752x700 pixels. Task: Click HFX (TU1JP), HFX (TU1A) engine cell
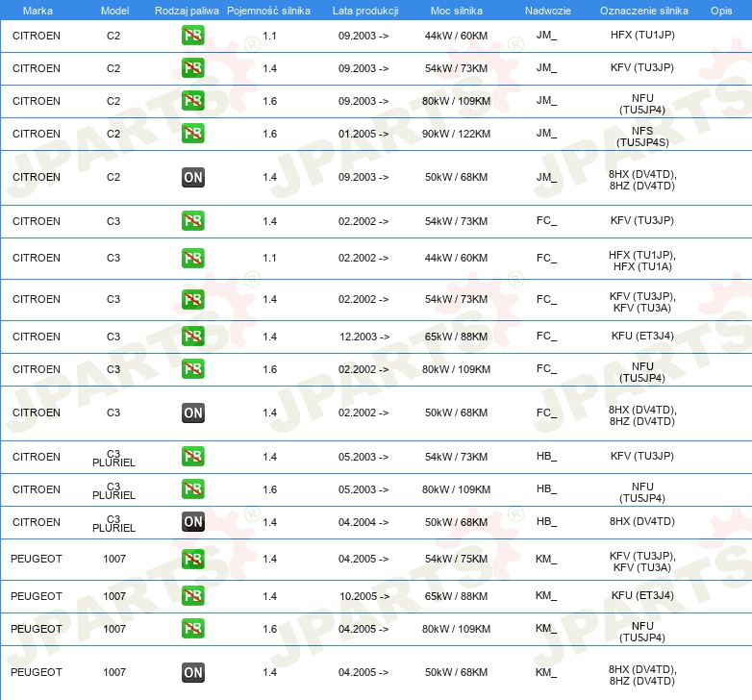click(x=642, y=261)
